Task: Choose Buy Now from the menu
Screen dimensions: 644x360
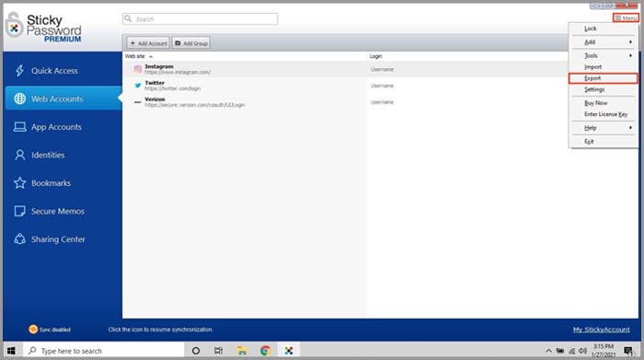Action: point(603,103)
